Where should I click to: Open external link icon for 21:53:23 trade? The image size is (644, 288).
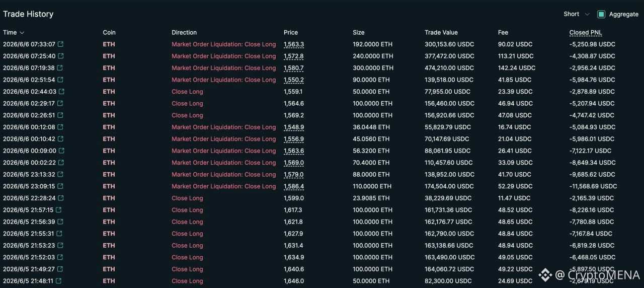(60, 245)
